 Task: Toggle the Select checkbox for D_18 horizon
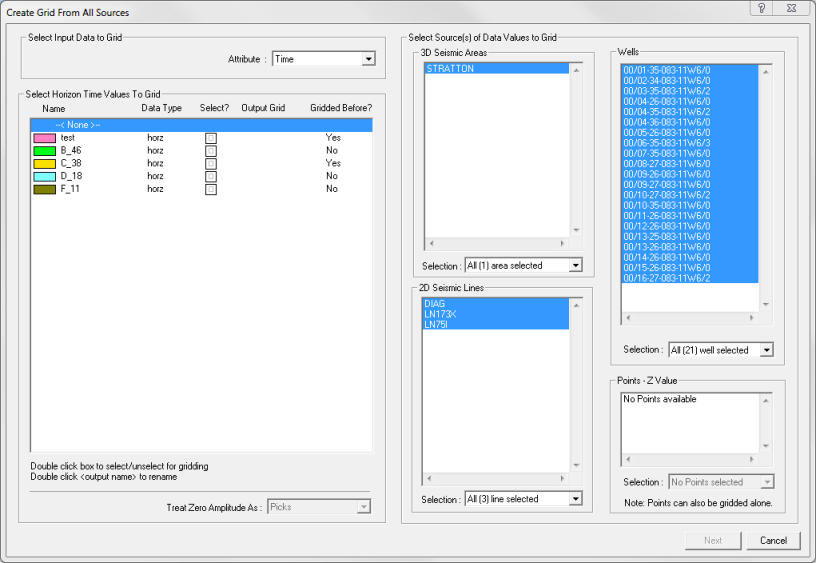[211, 176]
